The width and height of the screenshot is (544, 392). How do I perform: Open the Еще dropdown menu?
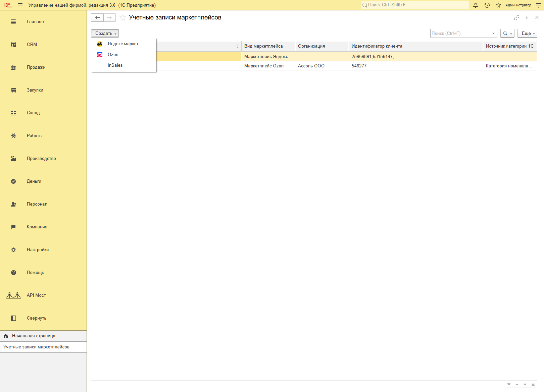(x=527, y=33)
